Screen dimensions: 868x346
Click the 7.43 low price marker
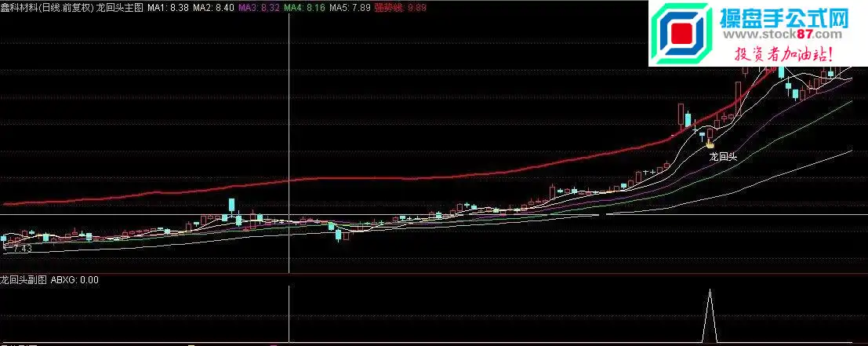22,249
